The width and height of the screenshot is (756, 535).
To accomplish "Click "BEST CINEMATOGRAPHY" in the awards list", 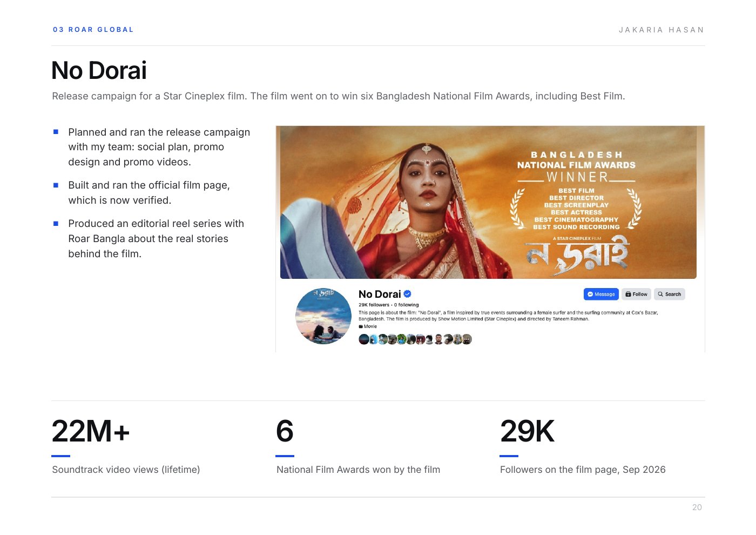I will (576, 220).
